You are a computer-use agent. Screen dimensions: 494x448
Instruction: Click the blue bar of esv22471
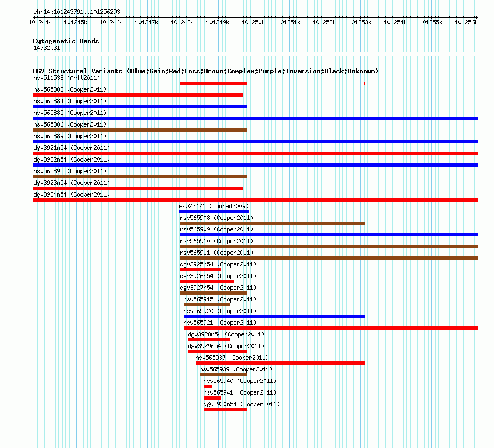point(214,212)
